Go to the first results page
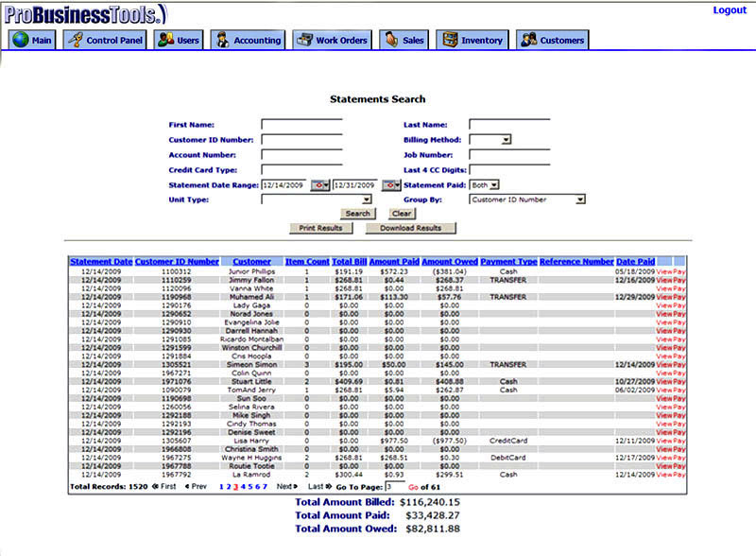Viewport: 756px width, 556px height. tap(164, 486)
